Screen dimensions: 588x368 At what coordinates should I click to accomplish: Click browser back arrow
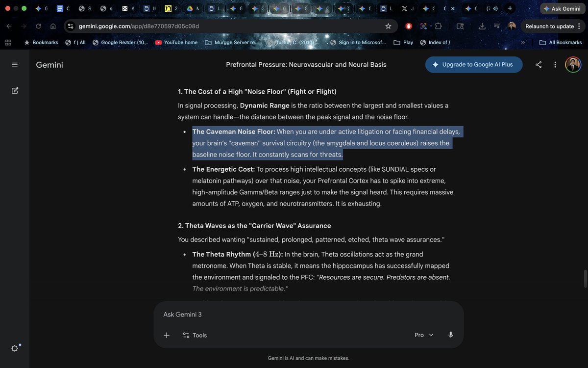(x=9, y=26)
